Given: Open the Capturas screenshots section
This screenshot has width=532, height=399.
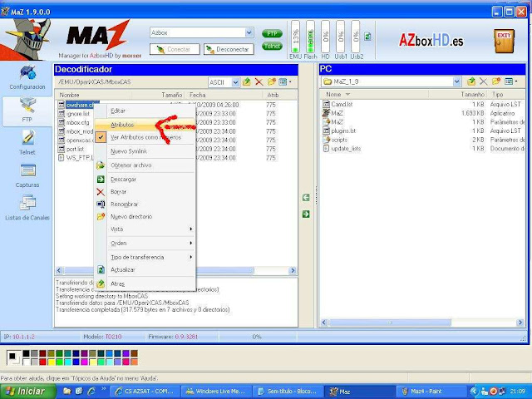Looking at the screenshot, I should point(27,175).
